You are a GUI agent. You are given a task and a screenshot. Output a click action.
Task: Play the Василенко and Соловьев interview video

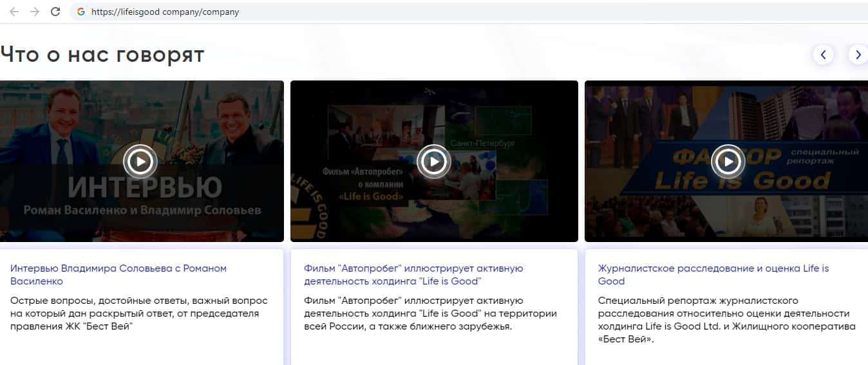[x=140, y=161]
